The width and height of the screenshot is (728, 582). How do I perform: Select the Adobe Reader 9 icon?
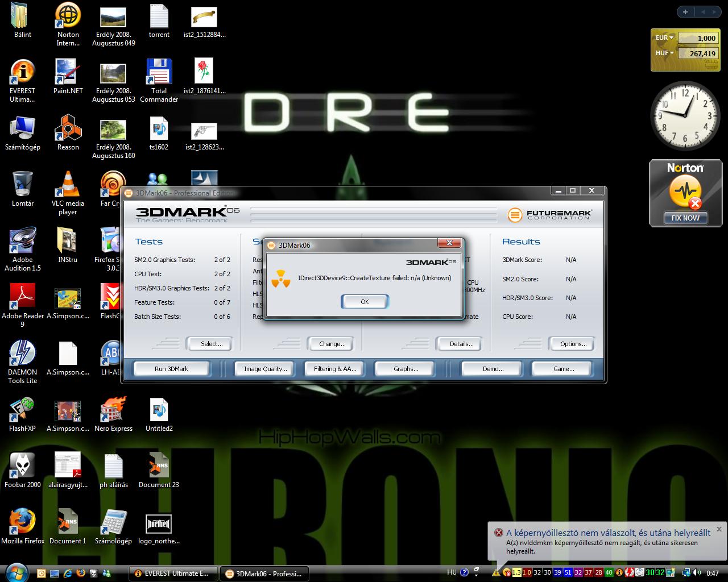[23, 306]
